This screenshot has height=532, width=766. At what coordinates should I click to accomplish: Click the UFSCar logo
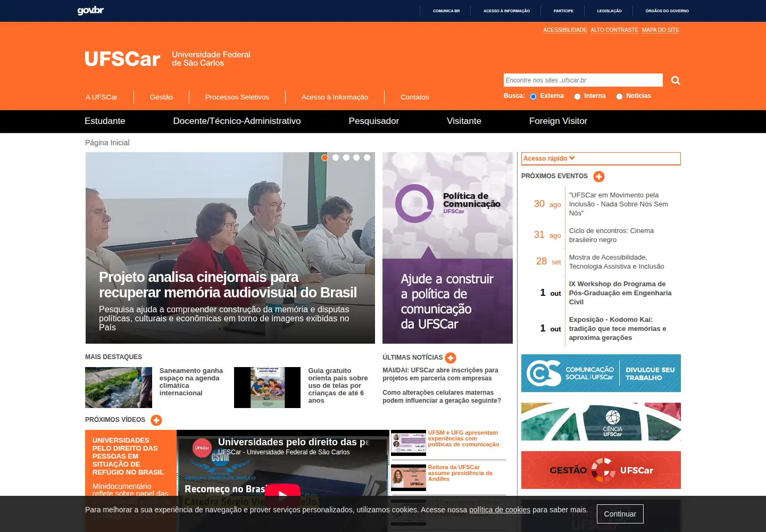point(168,59)
